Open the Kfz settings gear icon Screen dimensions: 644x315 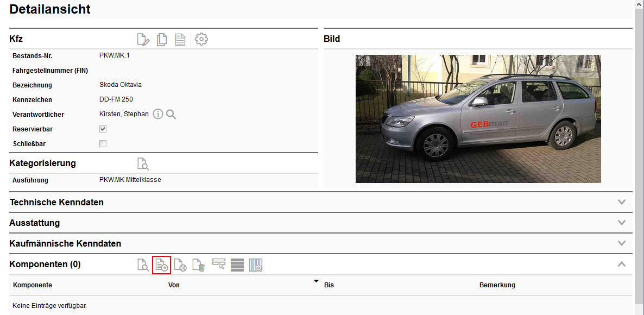tap(201, 40)
